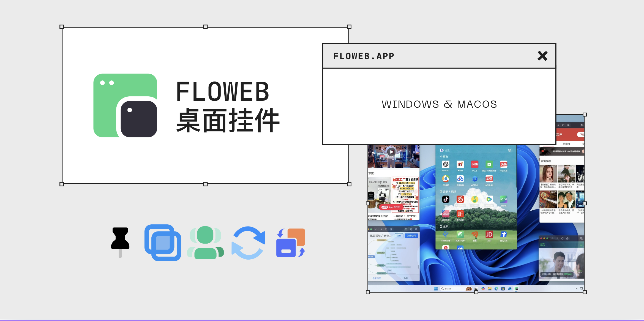
Task: Click the Windows Start button
Action: click(x=436, y=289)
